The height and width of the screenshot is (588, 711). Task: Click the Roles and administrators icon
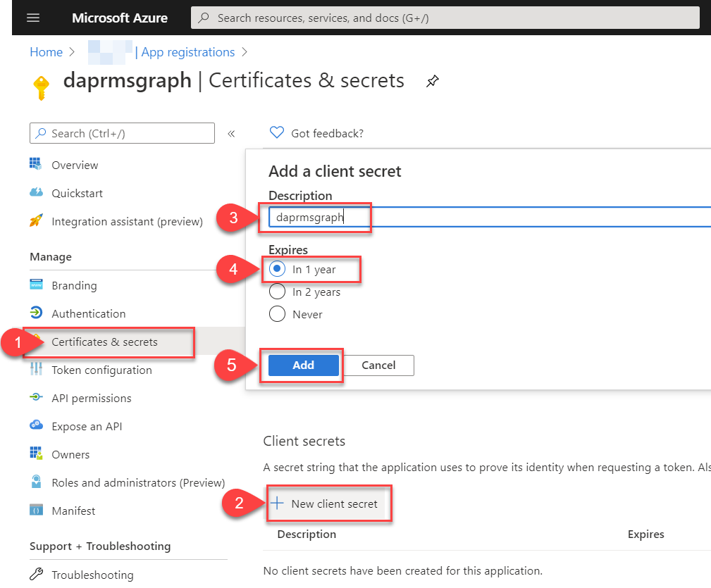pos(36,482)
